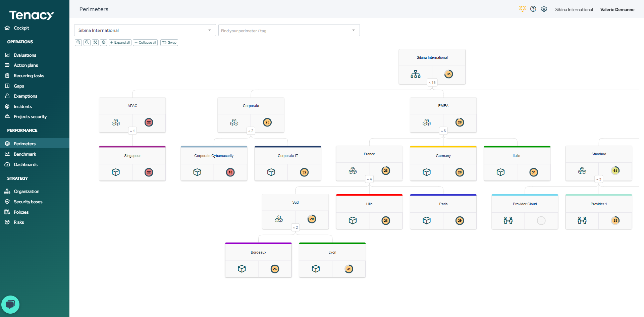This screenshot has width=644, height=317.
Task: Select the Zoom in tool
Action: 78,42
